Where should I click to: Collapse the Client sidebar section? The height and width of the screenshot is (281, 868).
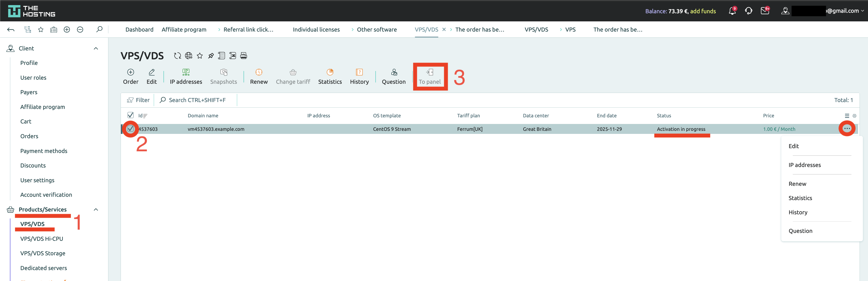pyautogui.click(x=96, y=48)
